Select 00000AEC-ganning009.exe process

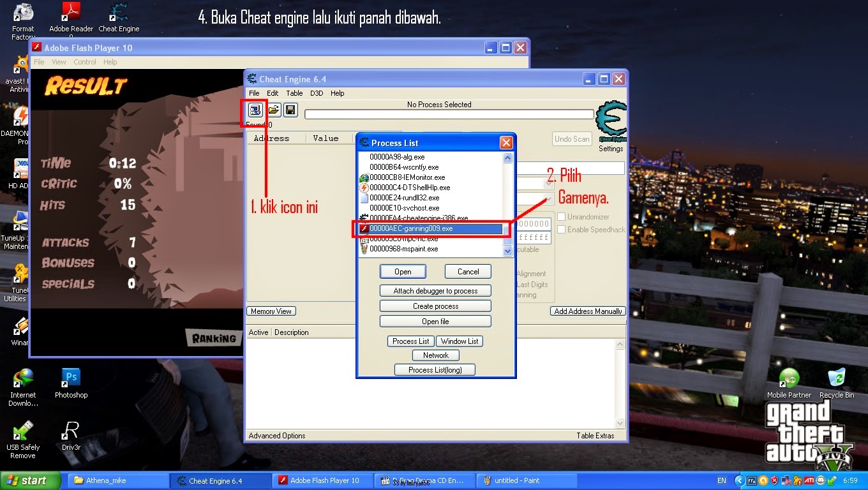tap(431, 228)
